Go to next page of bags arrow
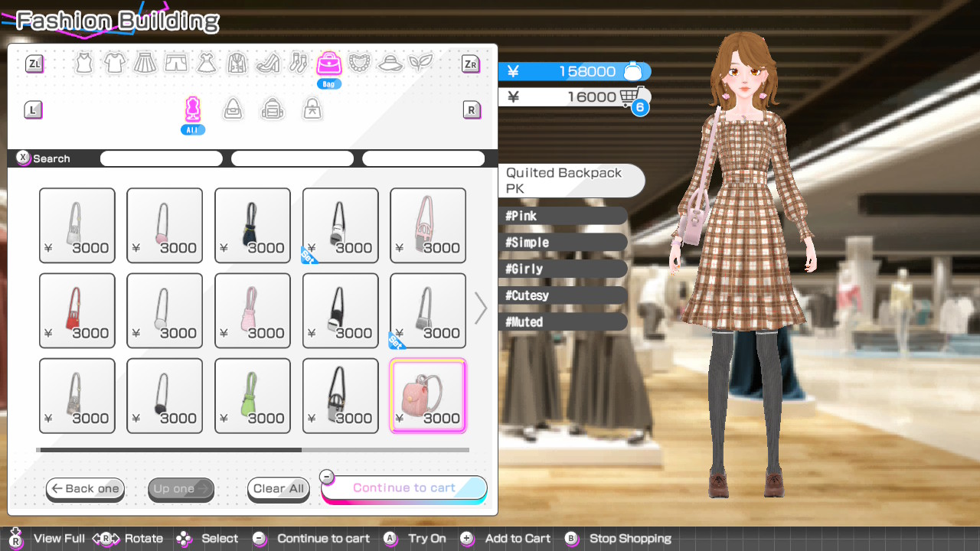980x551 pixels. [x=481, y=308]
